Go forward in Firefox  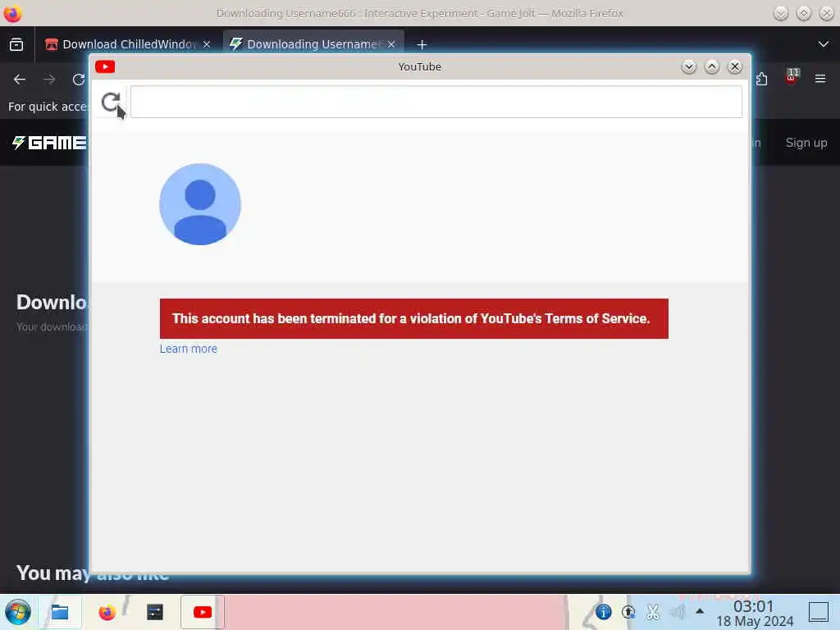pos(49,80)
